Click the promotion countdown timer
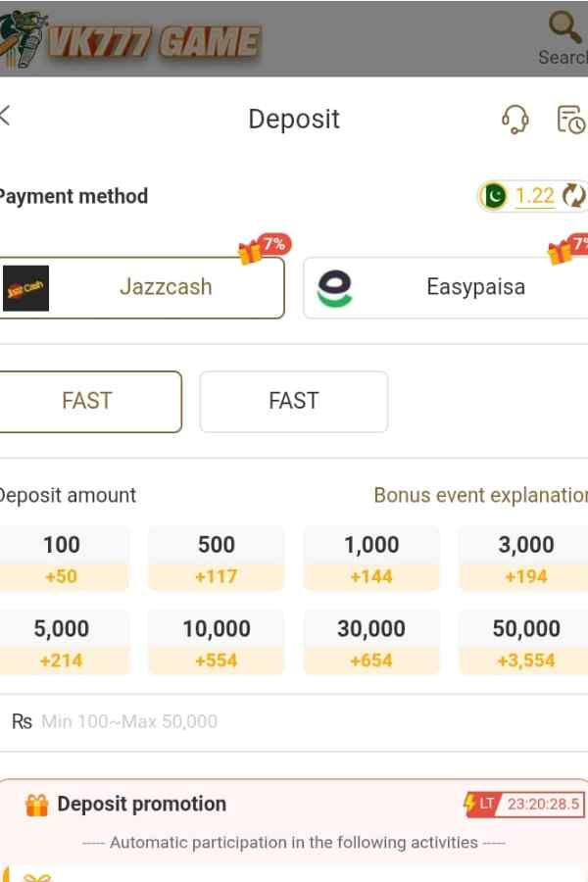The height and width of the screenshot is (882, 588). (544, 805)
